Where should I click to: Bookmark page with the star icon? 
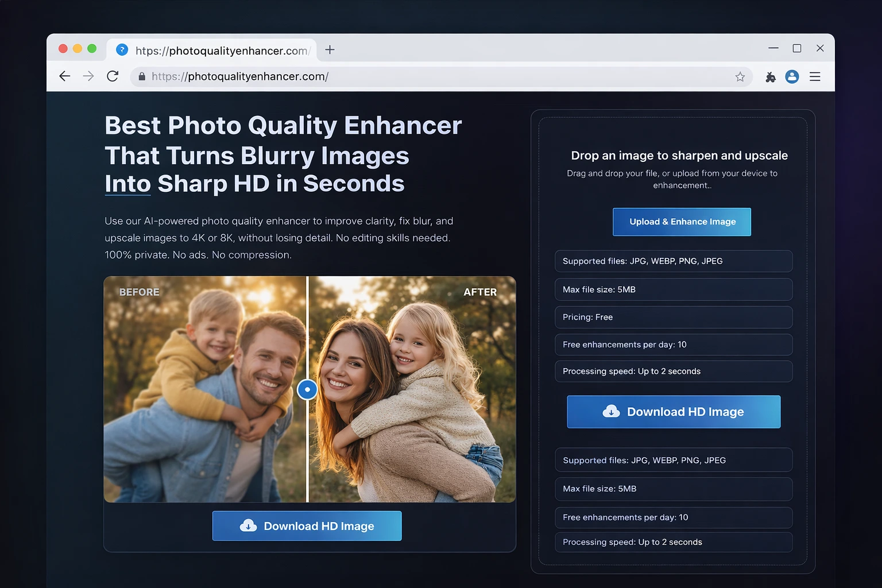pyautogui.click(x=740, y=77)
